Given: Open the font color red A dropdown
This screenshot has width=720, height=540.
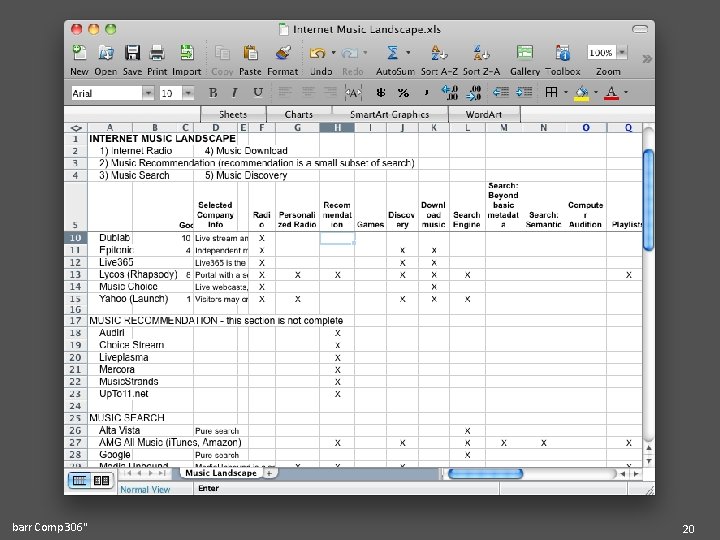Looking at the screenshot, I should (x=626, y=93).
